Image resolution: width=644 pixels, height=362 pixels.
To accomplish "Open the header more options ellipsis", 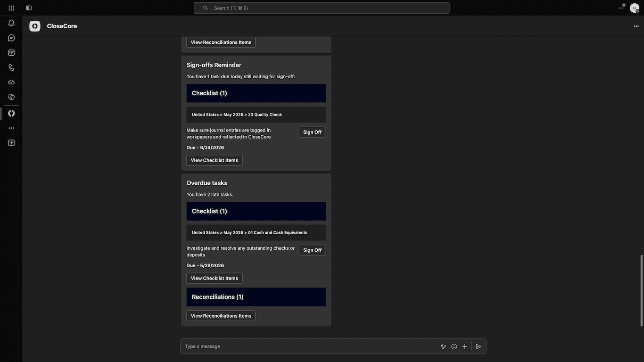I will [x=636, y=26].
